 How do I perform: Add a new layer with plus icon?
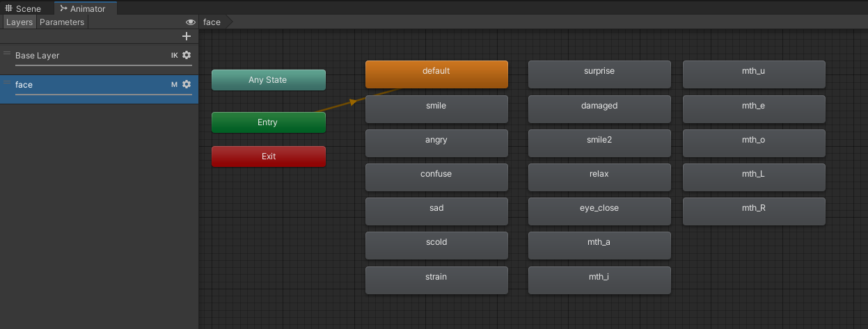[186, 36]
